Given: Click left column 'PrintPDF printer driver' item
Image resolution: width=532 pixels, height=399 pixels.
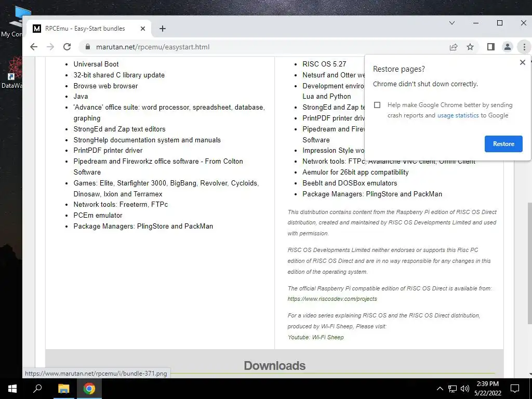Looking at the screenshot, I should pyautogui.click(x=108, y=150).
